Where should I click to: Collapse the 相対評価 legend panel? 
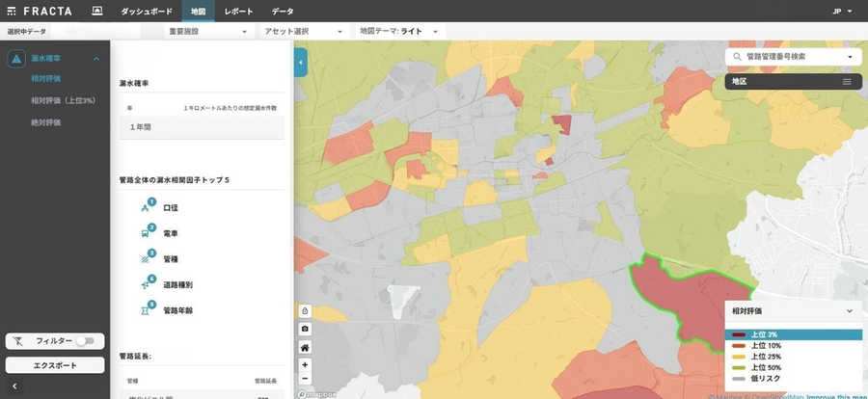[x=849, y=311]
